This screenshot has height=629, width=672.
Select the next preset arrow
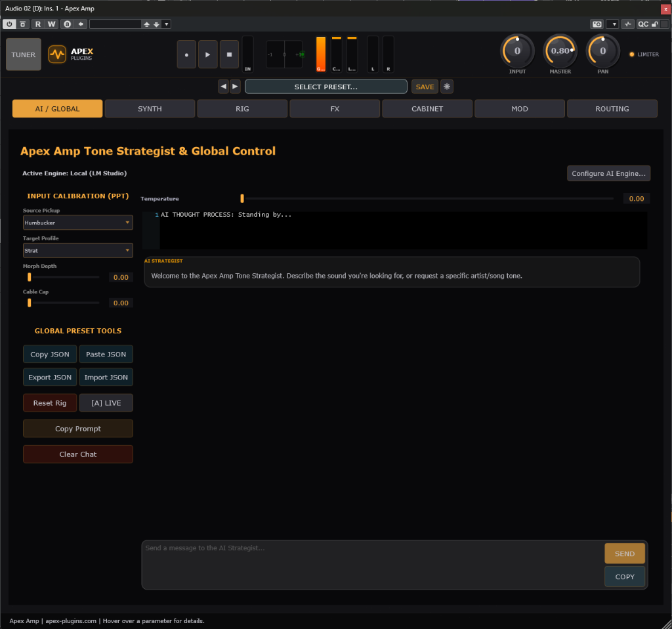pyautogui.click(x=235, y=86)
